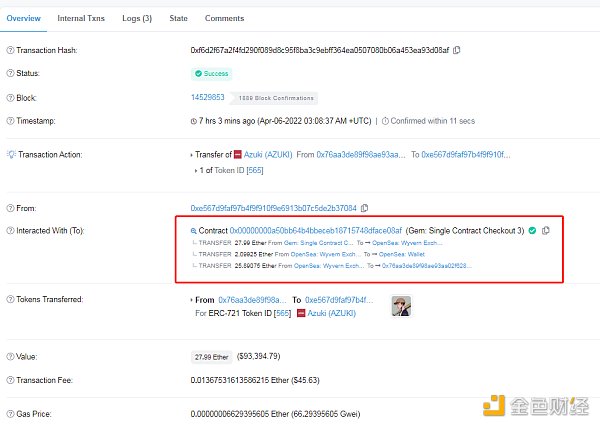600x427 pixels.
Task: Click the 27.99 Ether value badge
Action: click(x=209, y=356)
